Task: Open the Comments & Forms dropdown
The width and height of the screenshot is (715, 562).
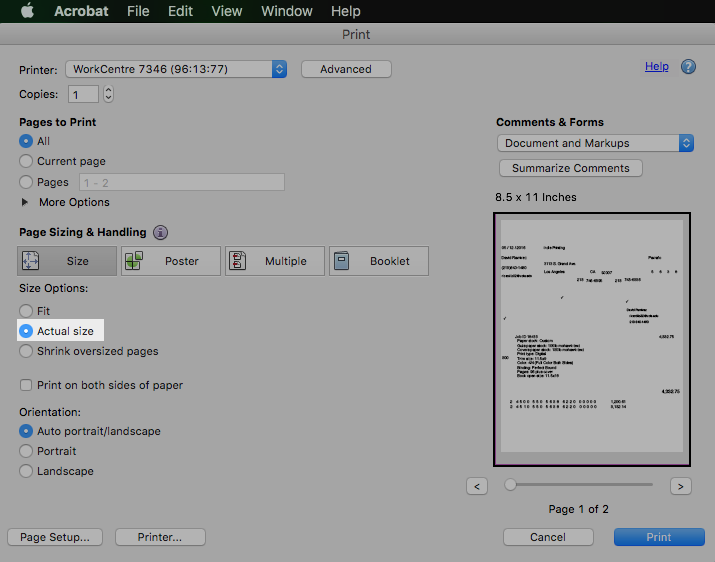Action: [596, 143]
